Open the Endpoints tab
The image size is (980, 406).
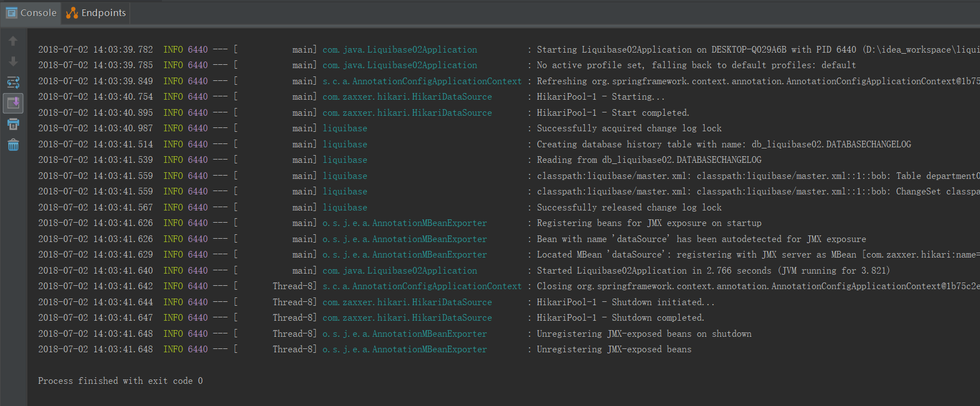96,13
